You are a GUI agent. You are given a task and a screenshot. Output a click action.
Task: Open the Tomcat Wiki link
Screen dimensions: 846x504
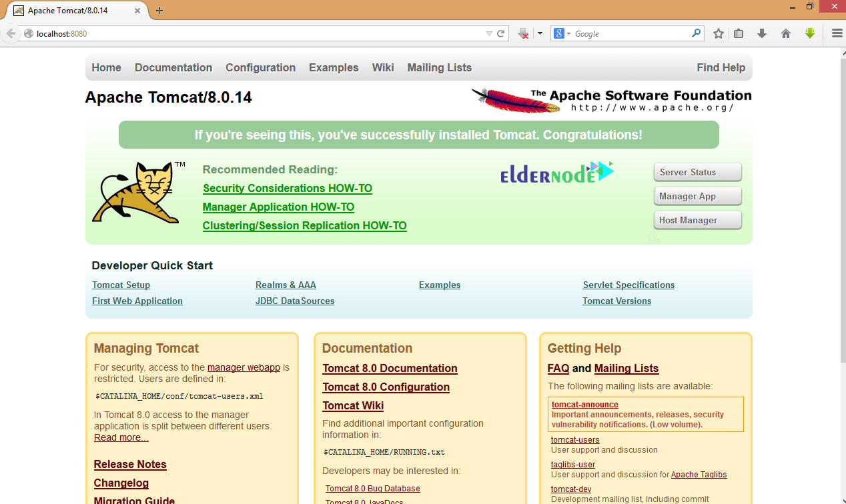[x=353, y=406]
